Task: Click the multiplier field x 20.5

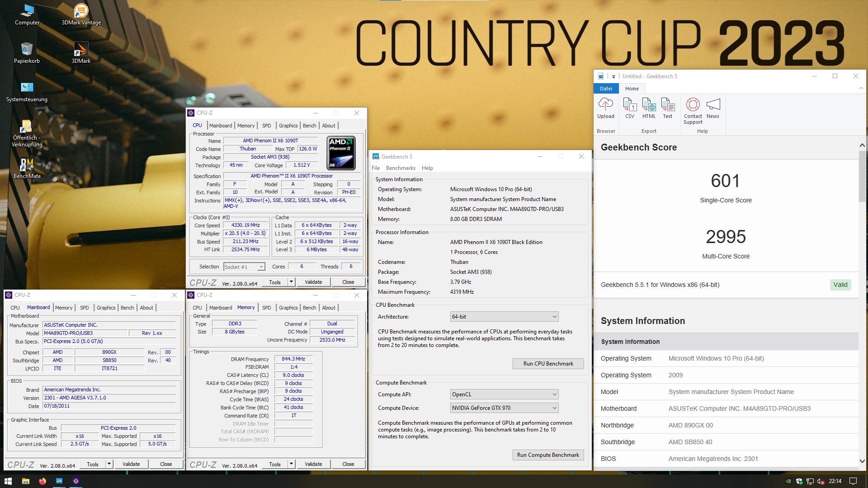Action: click(245, 234)
